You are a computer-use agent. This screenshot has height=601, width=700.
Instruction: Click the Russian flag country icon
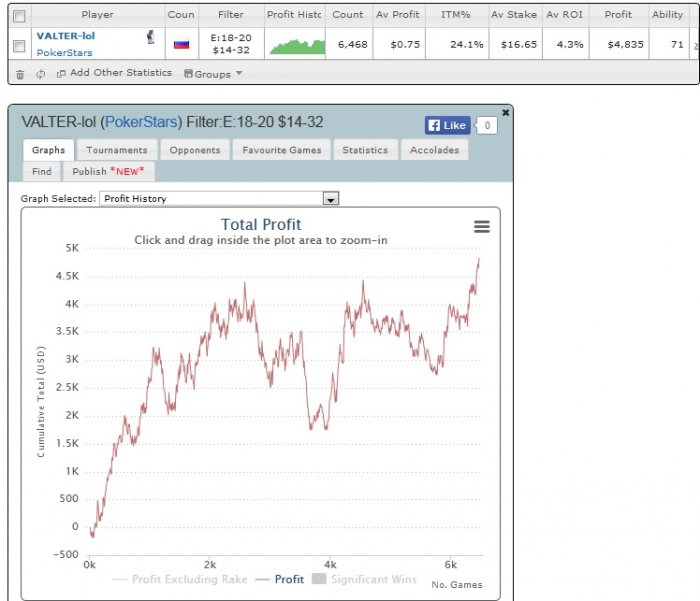(181, 44)
